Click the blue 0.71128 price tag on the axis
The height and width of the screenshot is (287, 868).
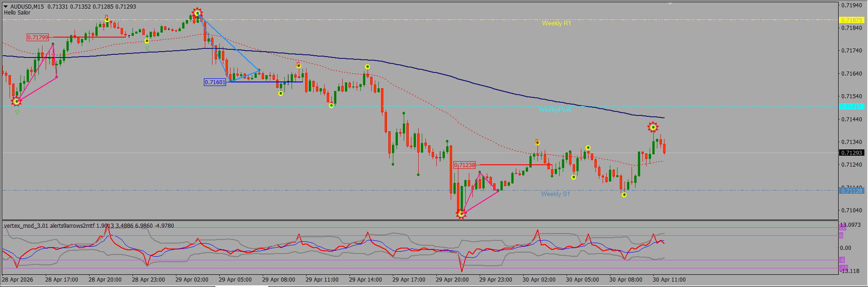(852, 191)
